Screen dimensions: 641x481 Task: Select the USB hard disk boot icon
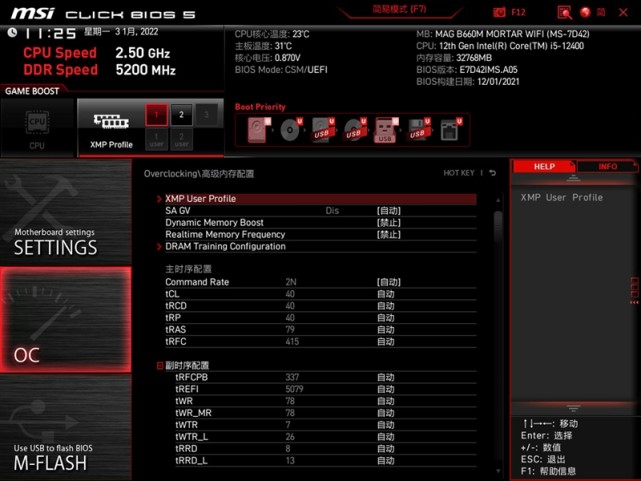pos(323,130)
